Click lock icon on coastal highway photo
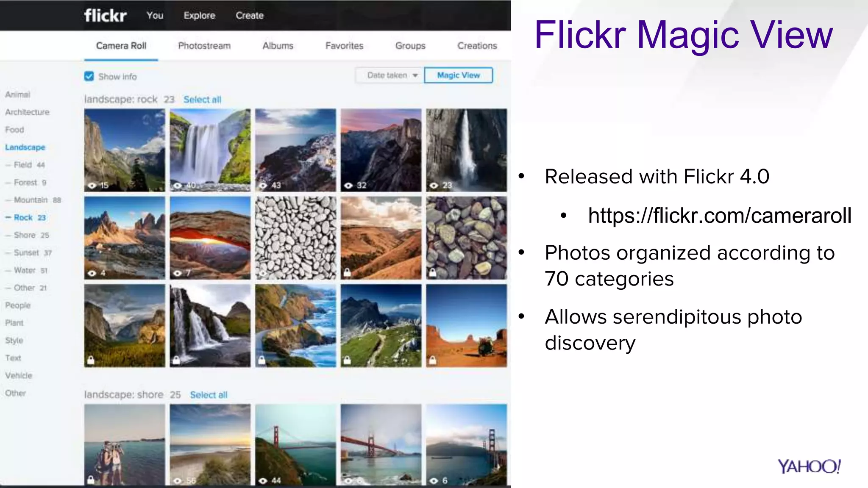The width and height of the screenshot is (868, 488). (x=262, y=360)
